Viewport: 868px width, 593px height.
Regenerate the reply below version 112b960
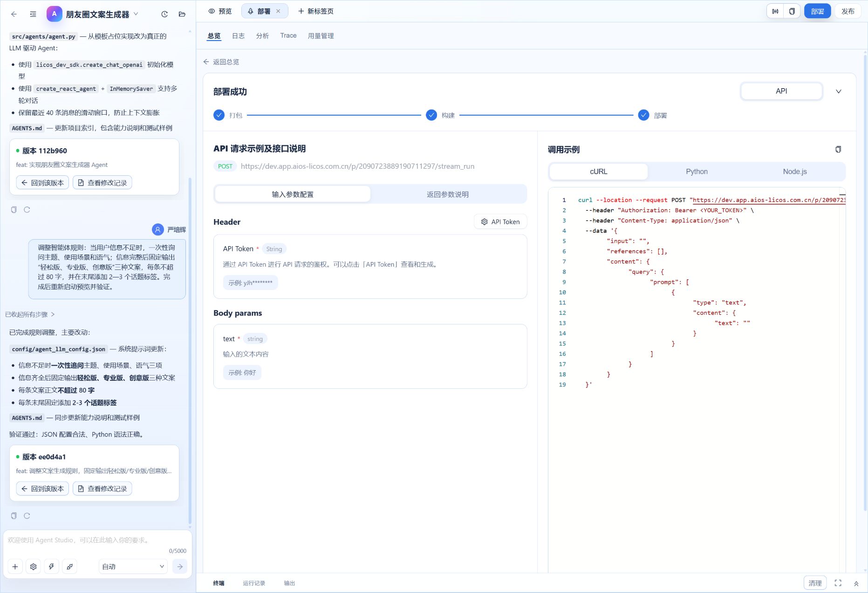tap(27, 210)
